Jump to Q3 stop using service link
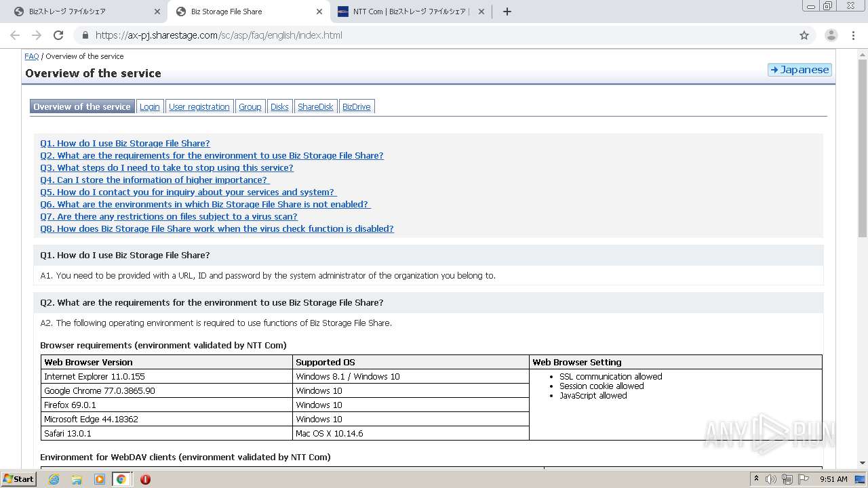Viewport: 868px width, 488px height. (167, 167)
